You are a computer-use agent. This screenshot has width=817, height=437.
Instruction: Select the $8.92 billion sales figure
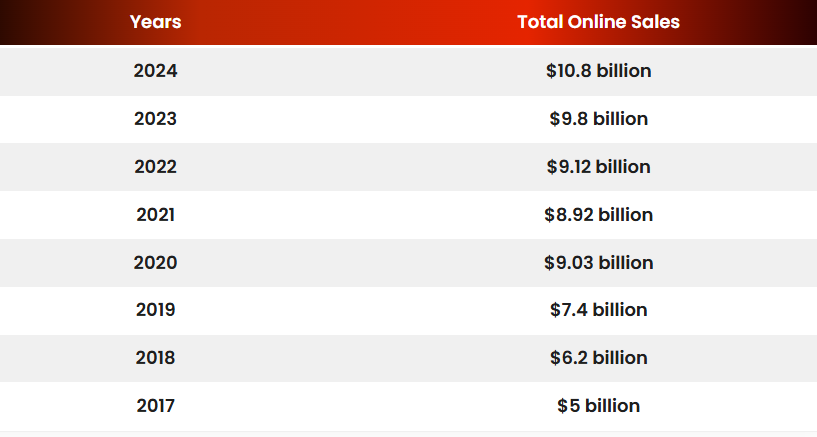click(598, 215)
